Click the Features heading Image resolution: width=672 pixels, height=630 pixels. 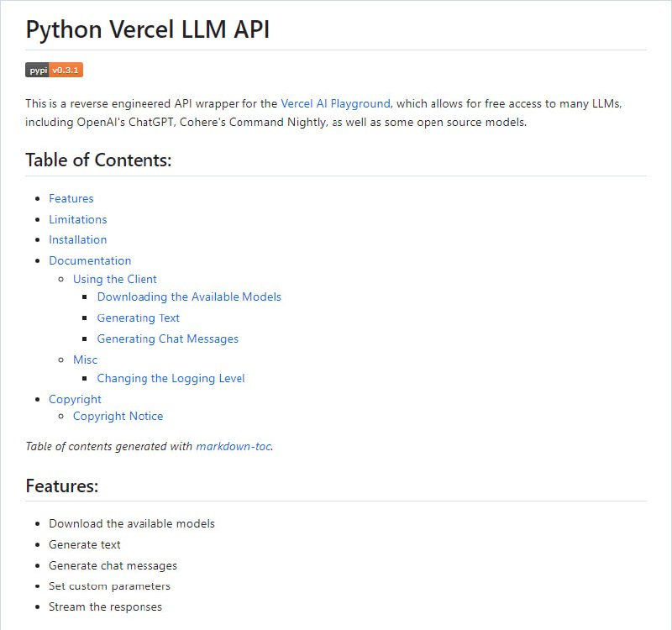pyautogui.click(x=61, y=486)
